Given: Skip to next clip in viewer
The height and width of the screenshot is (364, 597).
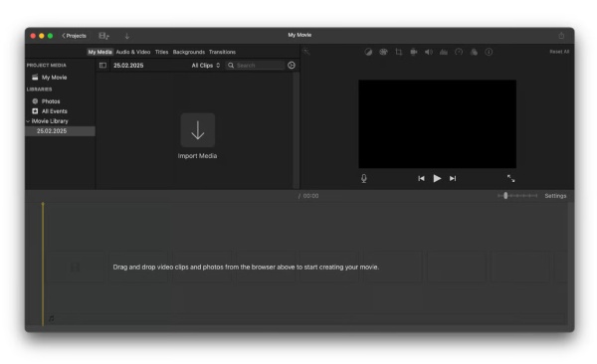Looking at the screenshot, I should tap(453, 178).
